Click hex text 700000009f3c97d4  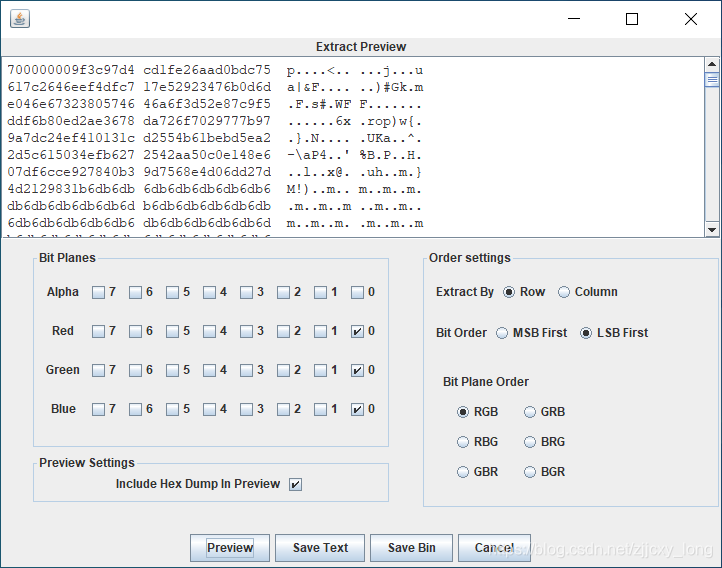click(x=71, y=70)
